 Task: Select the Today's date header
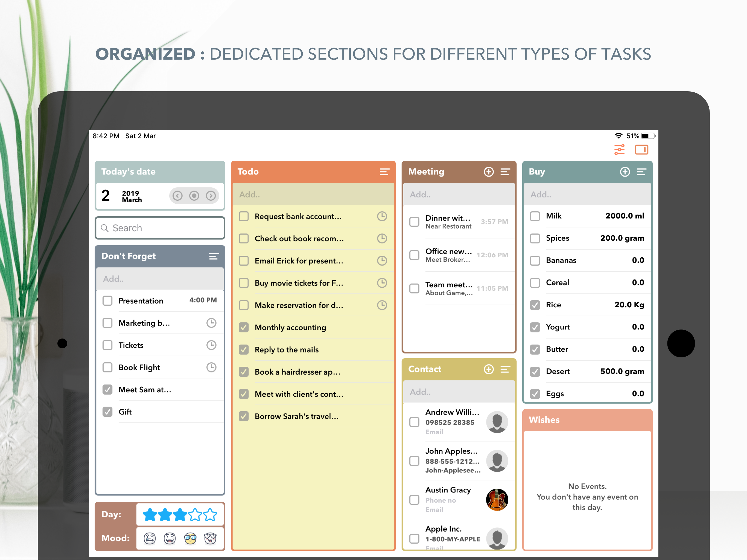[x=160, y=171]
